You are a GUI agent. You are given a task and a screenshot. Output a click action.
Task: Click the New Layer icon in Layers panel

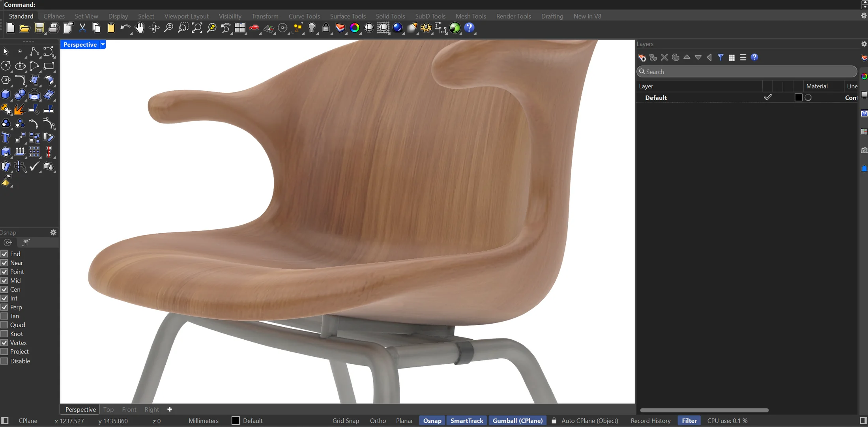642,58
